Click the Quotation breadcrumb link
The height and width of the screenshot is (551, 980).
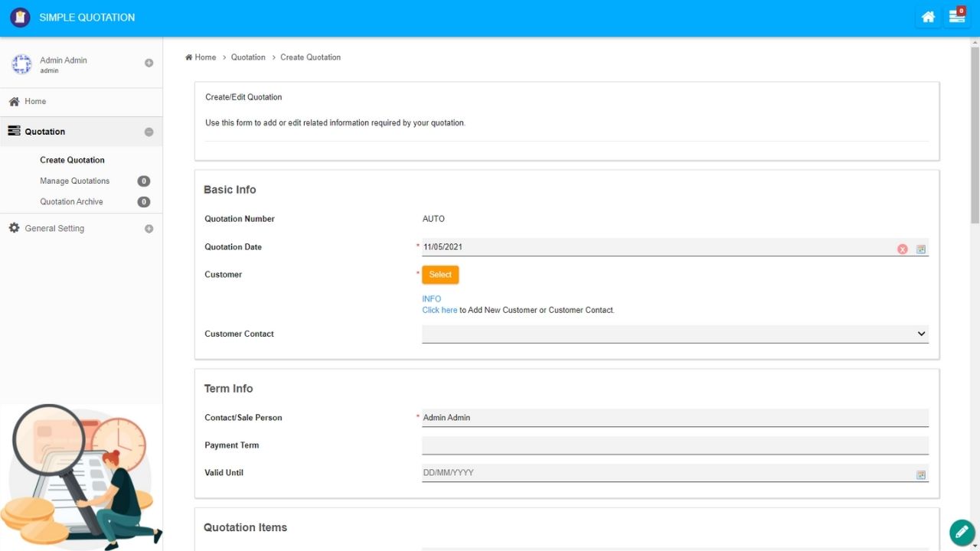point(248,57)
